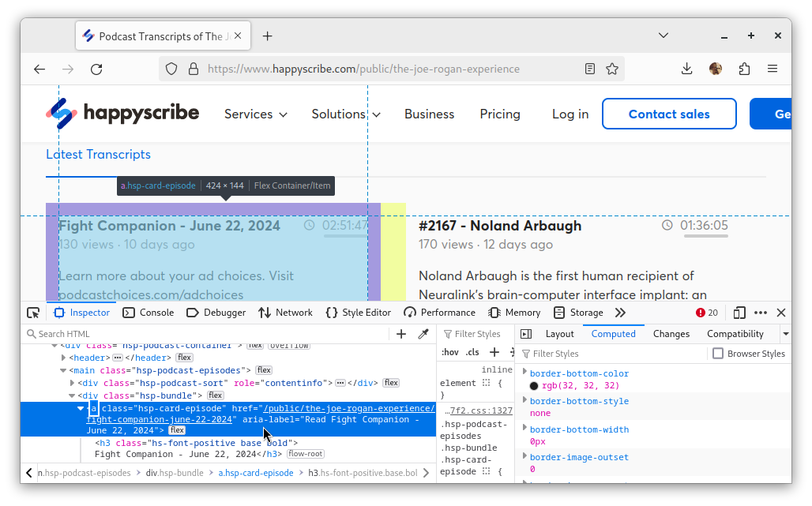Viewport: 812px width, 506px height.
Task: Toggle the .cls class panel
Action: [472, 352]
